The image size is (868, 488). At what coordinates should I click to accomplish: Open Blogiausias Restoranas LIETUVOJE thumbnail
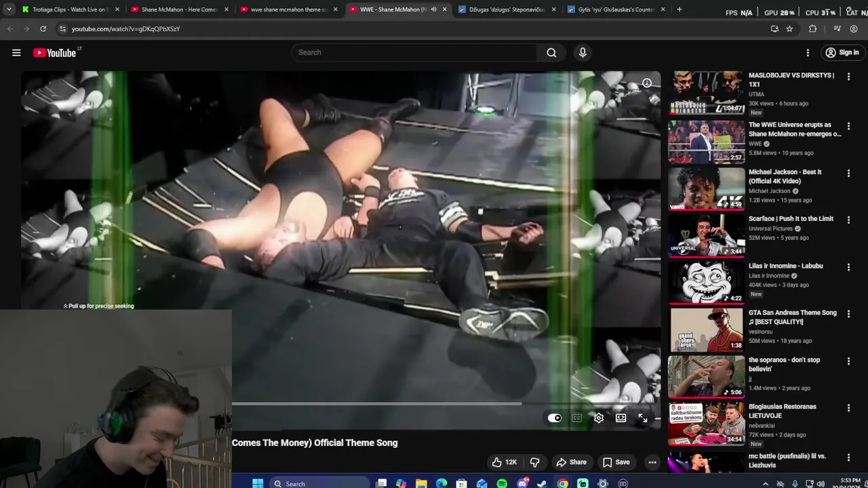(706, 424)
